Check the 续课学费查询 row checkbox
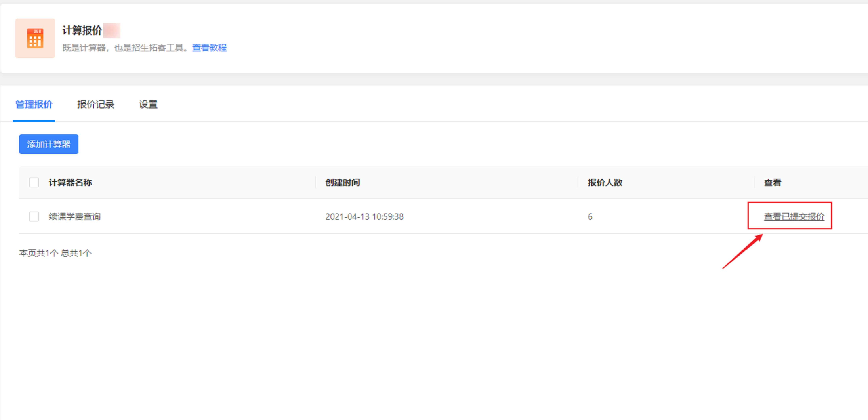 point(34,217)
